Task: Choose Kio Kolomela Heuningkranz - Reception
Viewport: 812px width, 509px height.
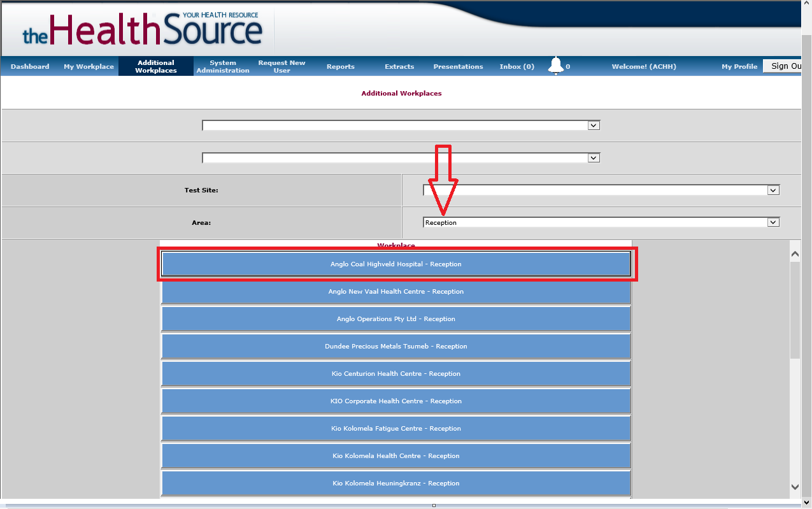Action: [396, 483]
